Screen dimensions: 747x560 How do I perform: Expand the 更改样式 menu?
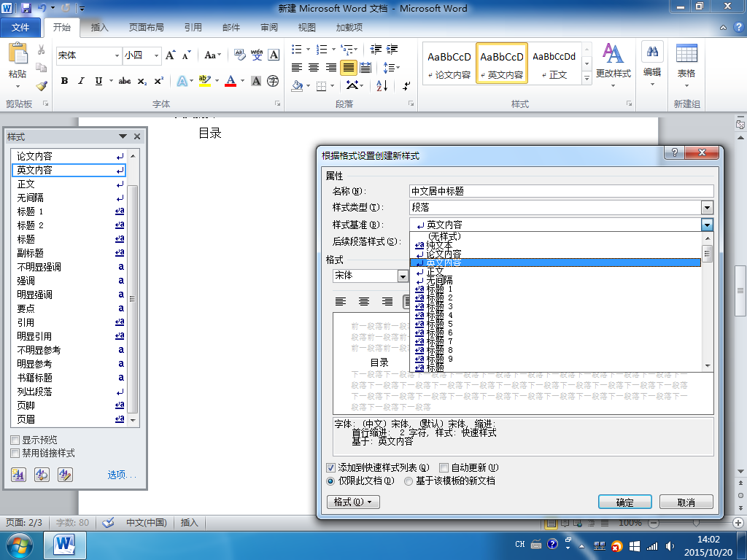(x=613, y=66)
